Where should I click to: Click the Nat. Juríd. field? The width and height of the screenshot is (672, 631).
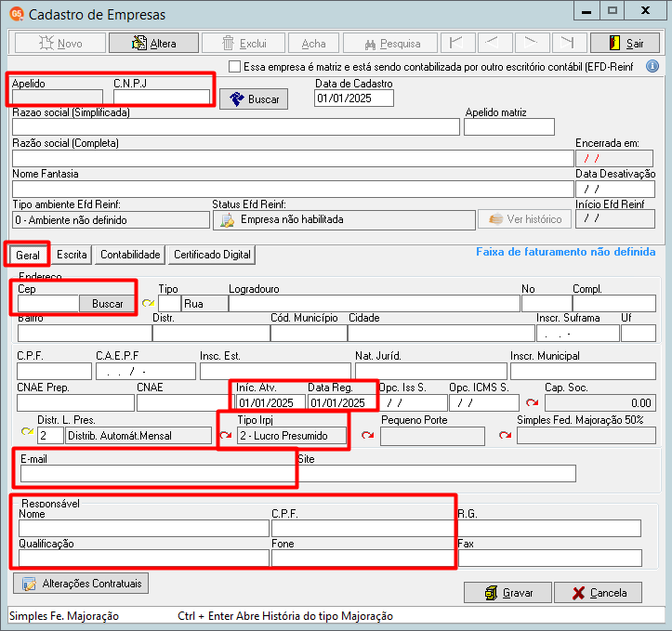pos(430,372)
